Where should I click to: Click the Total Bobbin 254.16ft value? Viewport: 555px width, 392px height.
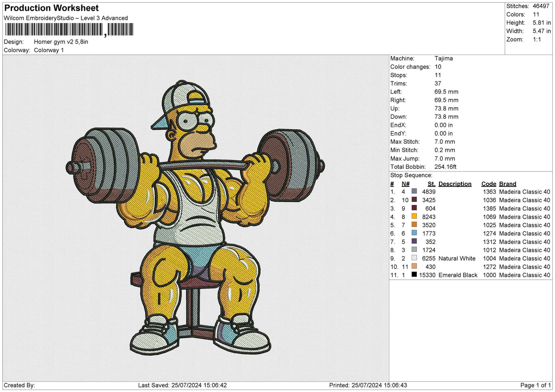point(445,166)
